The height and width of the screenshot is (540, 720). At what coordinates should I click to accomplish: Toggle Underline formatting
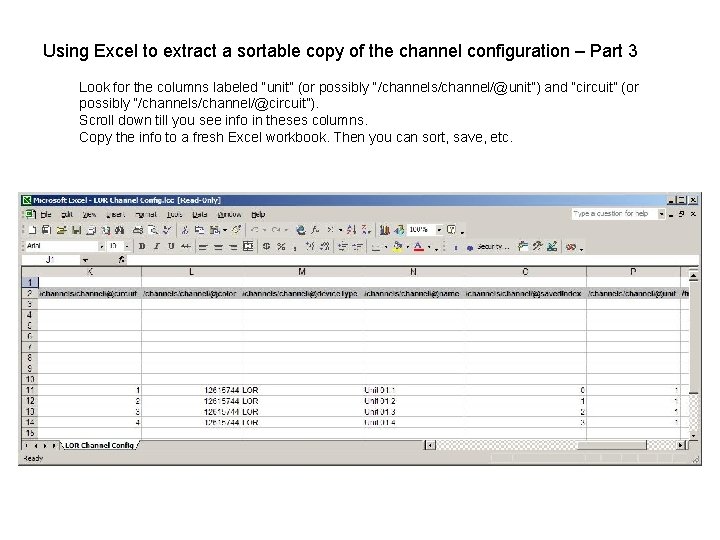171,247
